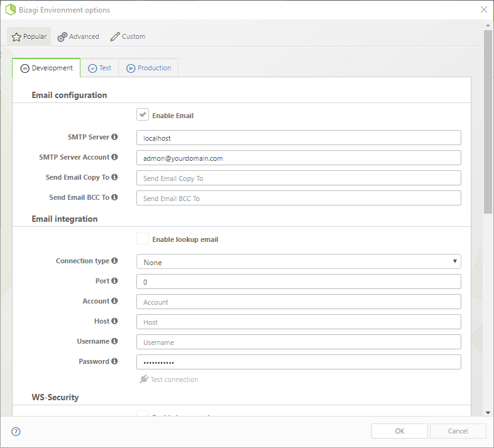Switch to the Popular tab
Viewport: 494px width, 448px height.
coord(29,36)
